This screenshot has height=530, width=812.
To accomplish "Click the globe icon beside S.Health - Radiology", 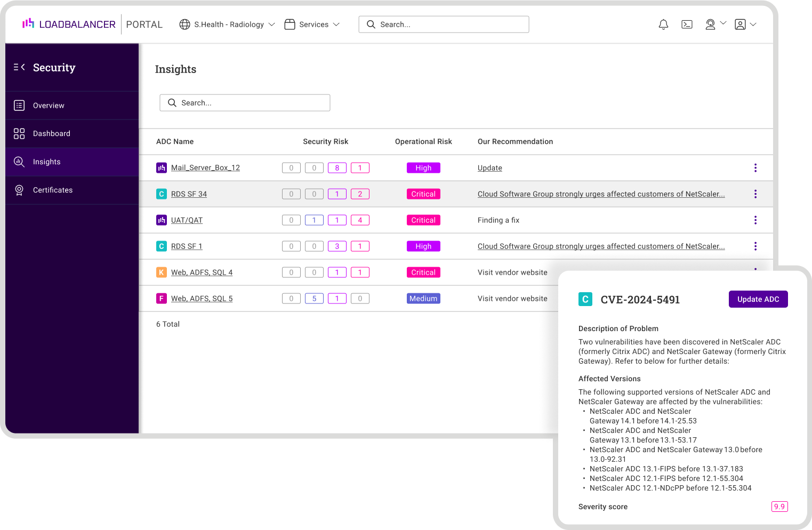I will [184, 25].
